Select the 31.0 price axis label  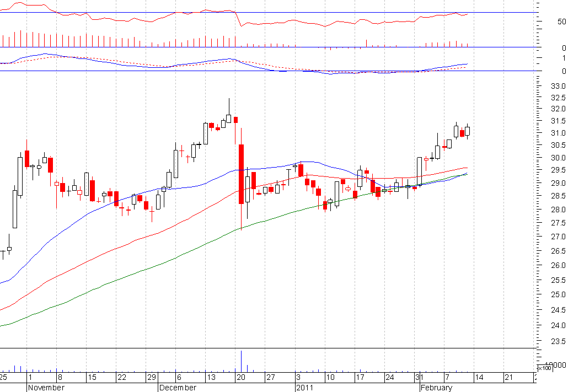(x=558, y=133)
